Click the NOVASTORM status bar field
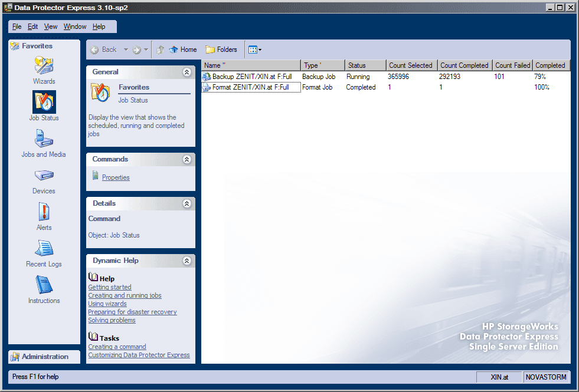579x392 pixels. [546, 377]
